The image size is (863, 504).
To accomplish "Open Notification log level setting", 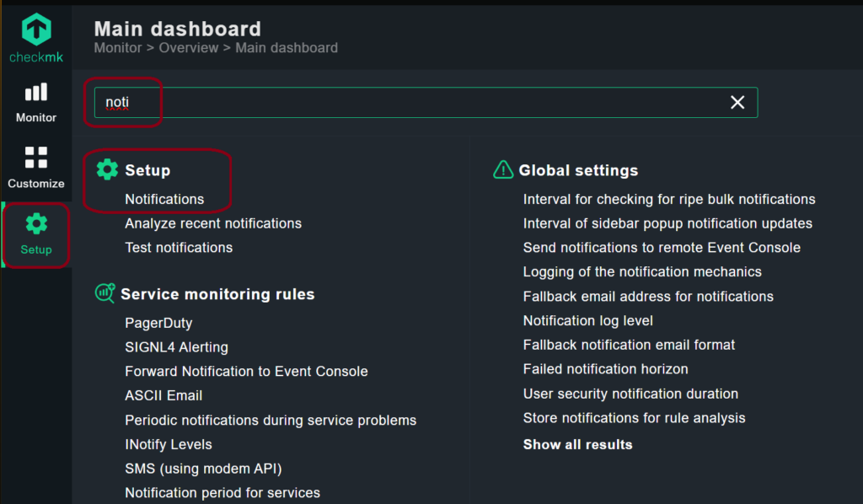I will (x=587, y=321).
